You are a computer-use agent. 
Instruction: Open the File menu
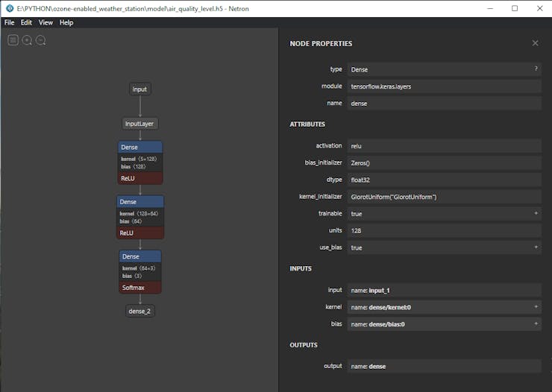[10, 22]
